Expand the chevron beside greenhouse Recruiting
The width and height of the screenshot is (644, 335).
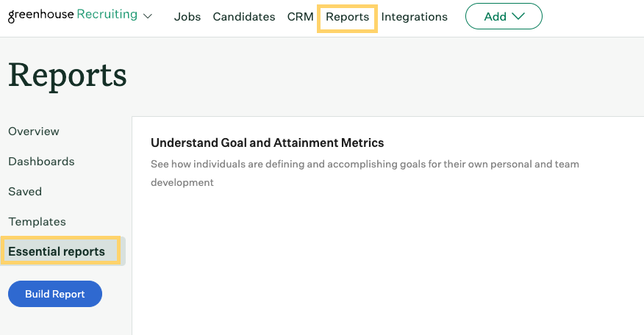click(x=148, y=16)
